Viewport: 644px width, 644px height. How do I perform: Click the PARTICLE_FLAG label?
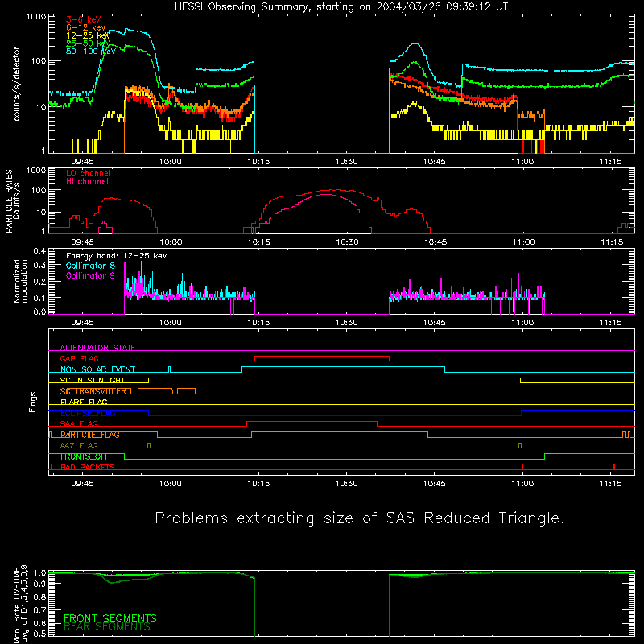pos(90,435)
